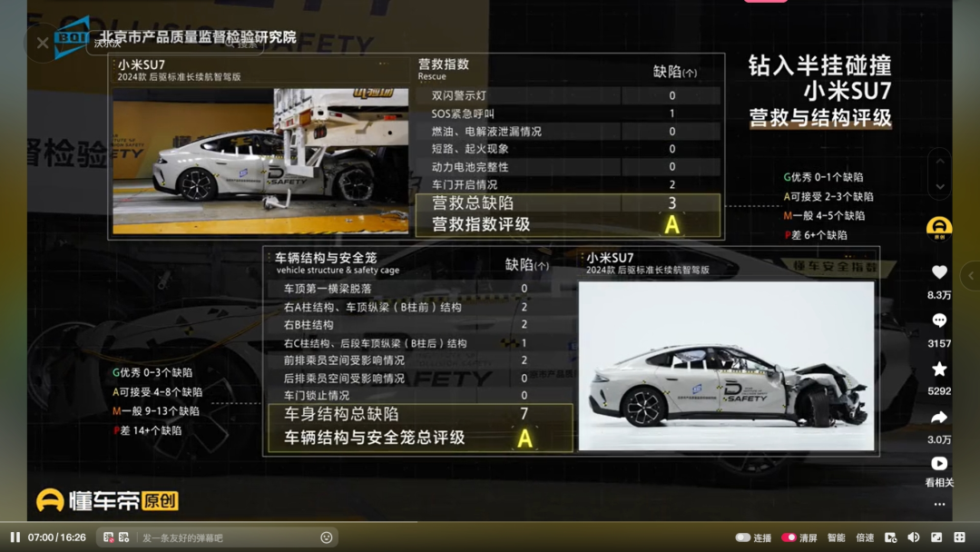Mute the video with the volume icon
Screen dimensions: 980x552
click(914, 537)
